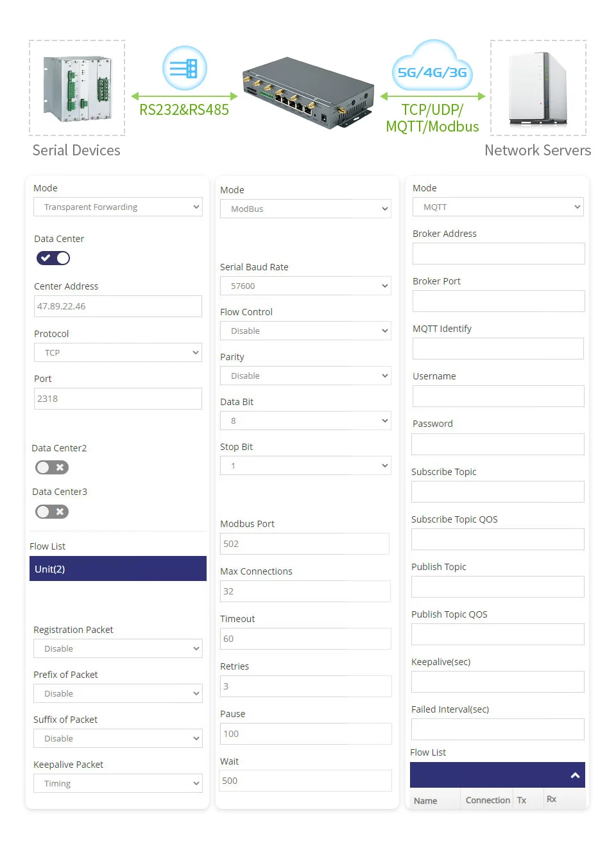Enable the Data Center2 switch
The width and height of the screenshot is (616, 841).
[x=52, y=467]
